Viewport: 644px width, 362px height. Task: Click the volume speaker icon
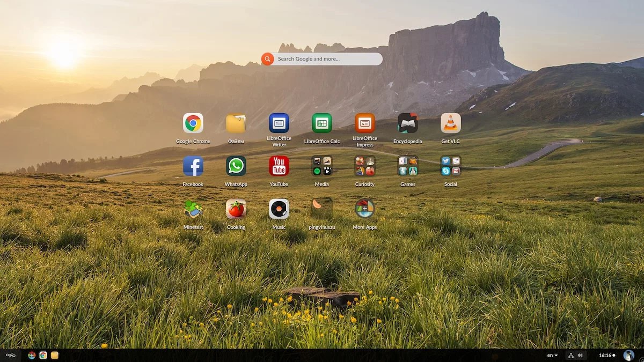click(580, 355)
